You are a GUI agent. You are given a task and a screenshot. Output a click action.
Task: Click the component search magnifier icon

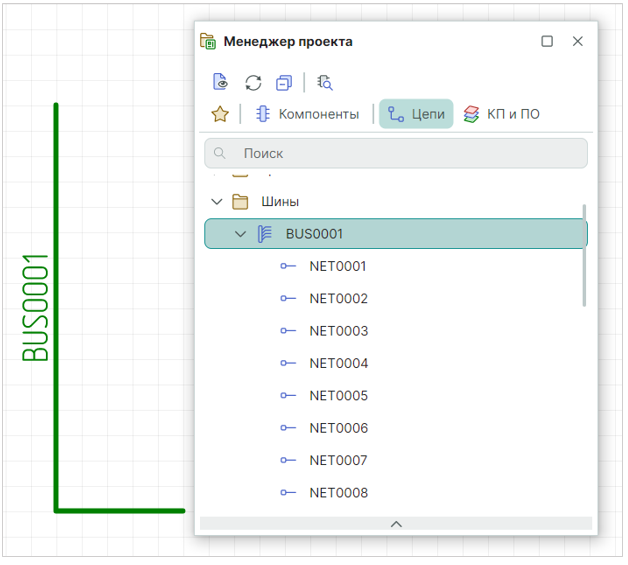click(x=325, y=82)
